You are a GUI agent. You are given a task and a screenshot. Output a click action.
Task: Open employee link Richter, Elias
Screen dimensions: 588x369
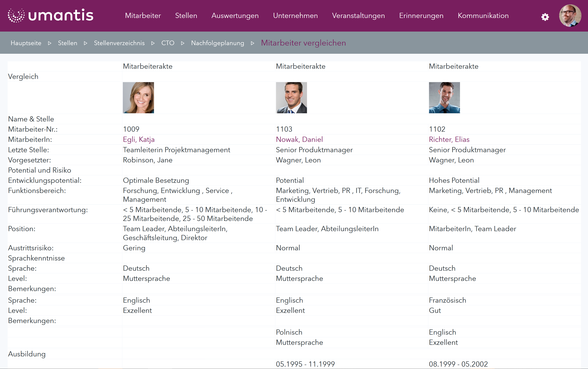coord(449,139)
